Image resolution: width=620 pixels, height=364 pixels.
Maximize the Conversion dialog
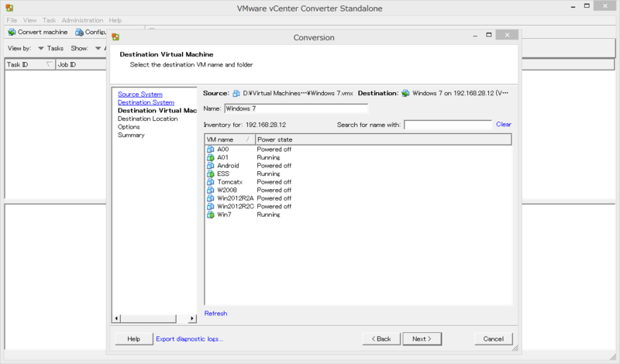[489, 35]
